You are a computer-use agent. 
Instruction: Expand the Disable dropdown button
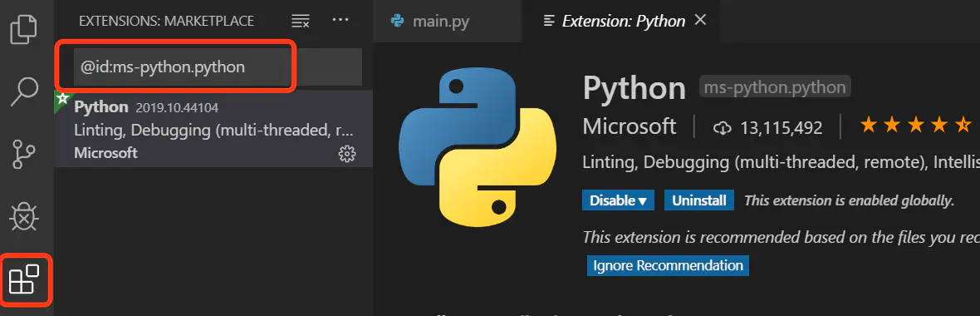pos(618,201)
